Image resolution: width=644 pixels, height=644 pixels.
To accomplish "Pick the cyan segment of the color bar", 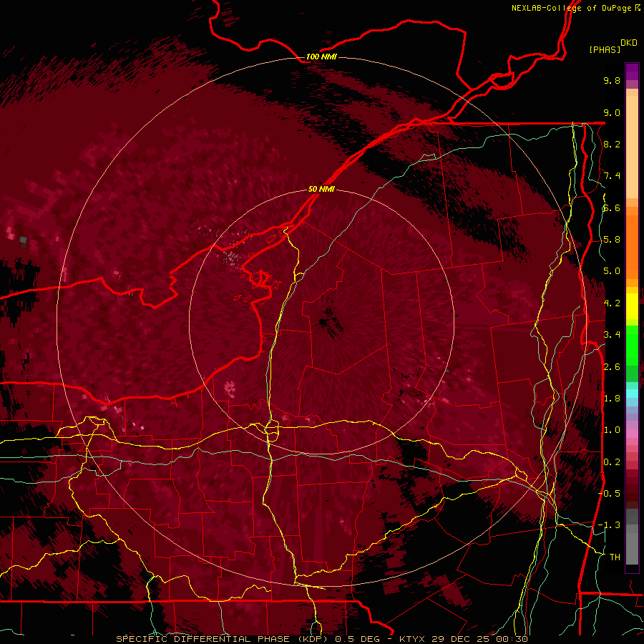I will tap(632, 394).
